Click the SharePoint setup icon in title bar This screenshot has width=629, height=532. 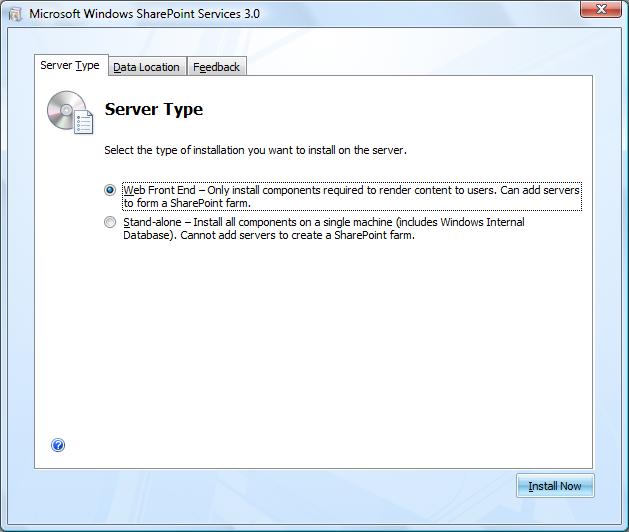(15, 14)
